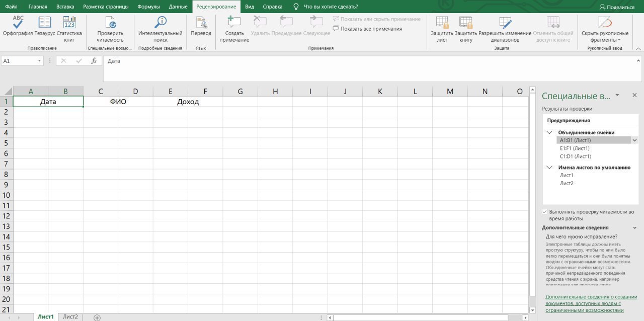Open Интеллектуальный поиск smart lookup
Image resolution: width=644 pixels, height=321 pixels.
click(x=160, y=23)
